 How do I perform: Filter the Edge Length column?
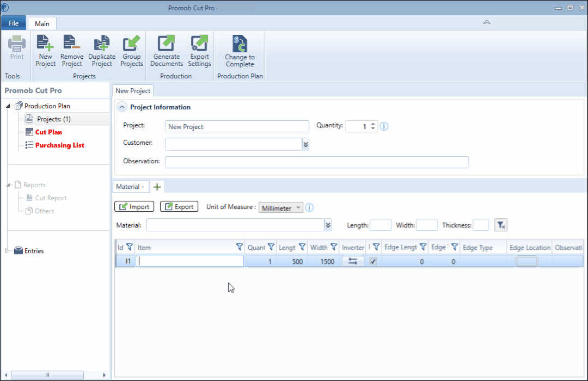423,247
